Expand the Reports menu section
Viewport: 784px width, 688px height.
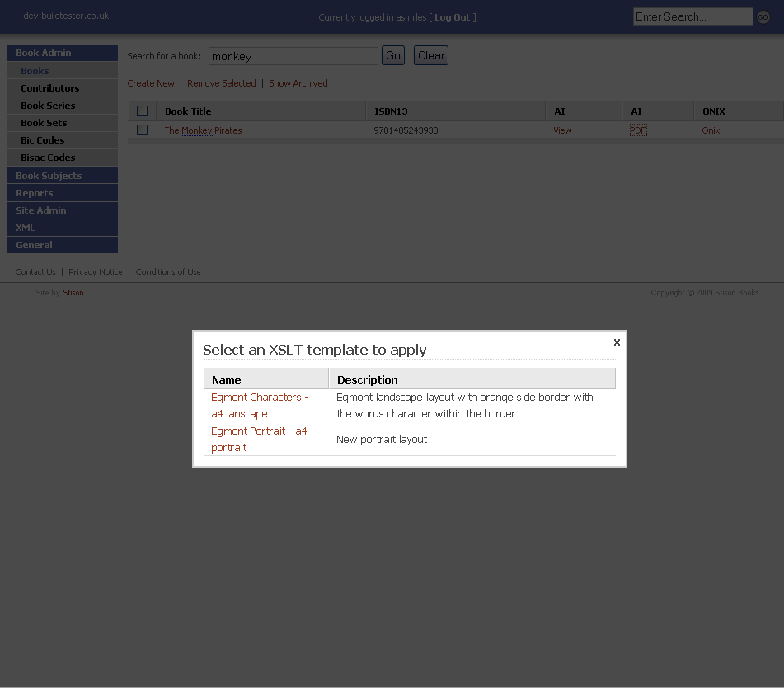[x=63, y=193]
